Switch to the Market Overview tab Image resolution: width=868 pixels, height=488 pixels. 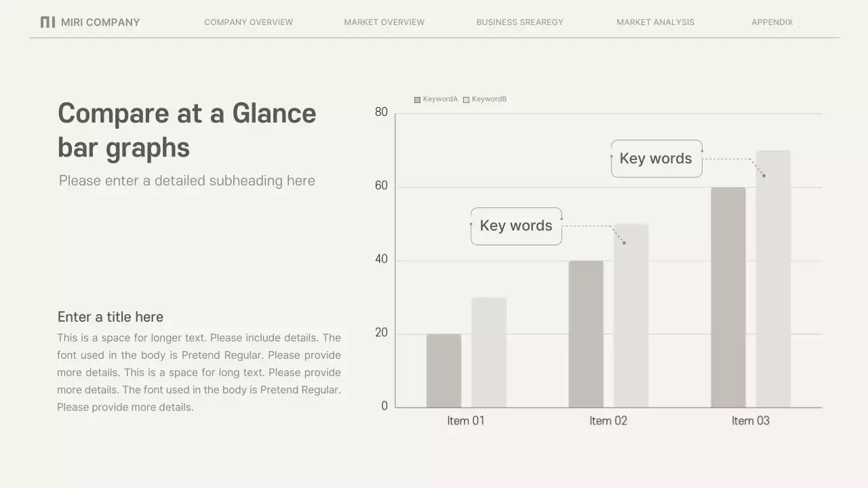tap(384, 22)
